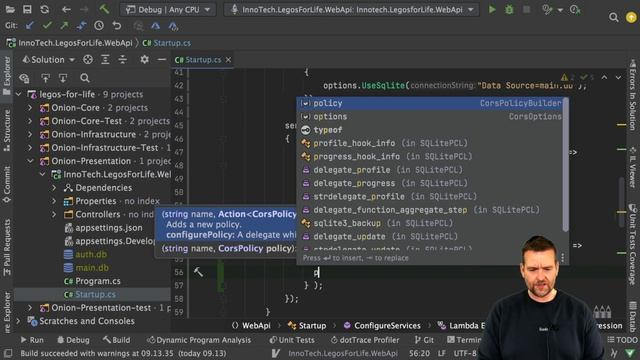Click the search icon in Solution explorer
Screen dimensions: 640x360
[84, 78]
